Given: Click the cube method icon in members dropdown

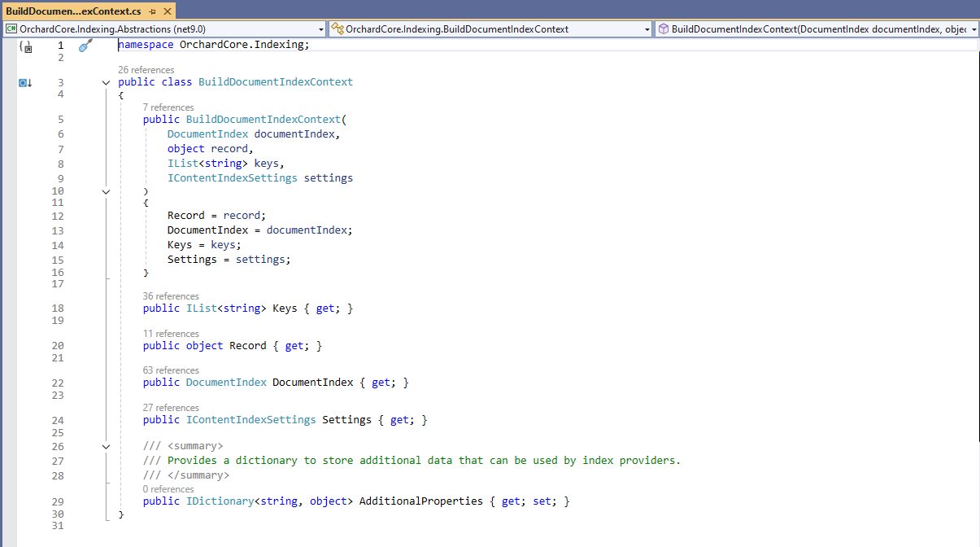Looking at the screenshot, I should tap(664, 29).
